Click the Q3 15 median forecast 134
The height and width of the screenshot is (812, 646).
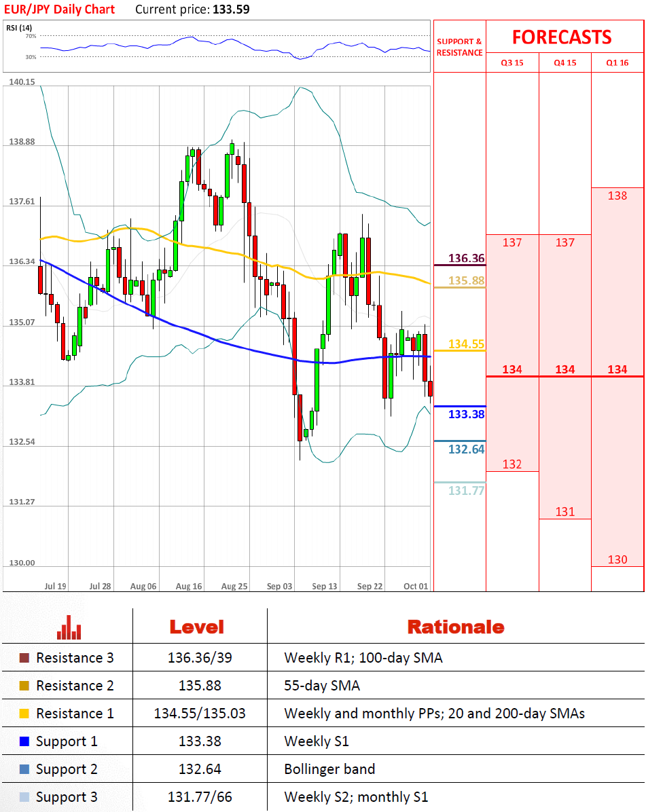(512, 369)
